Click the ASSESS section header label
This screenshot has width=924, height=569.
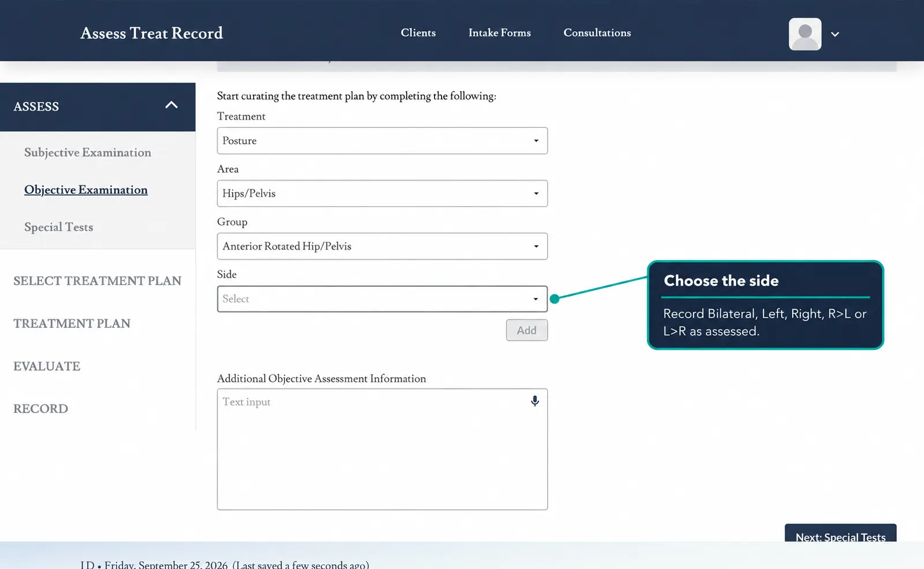tap(36, 107)
